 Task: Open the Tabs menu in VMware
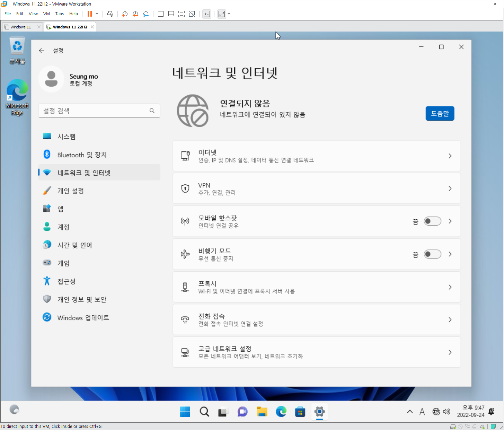pos(60,14)
